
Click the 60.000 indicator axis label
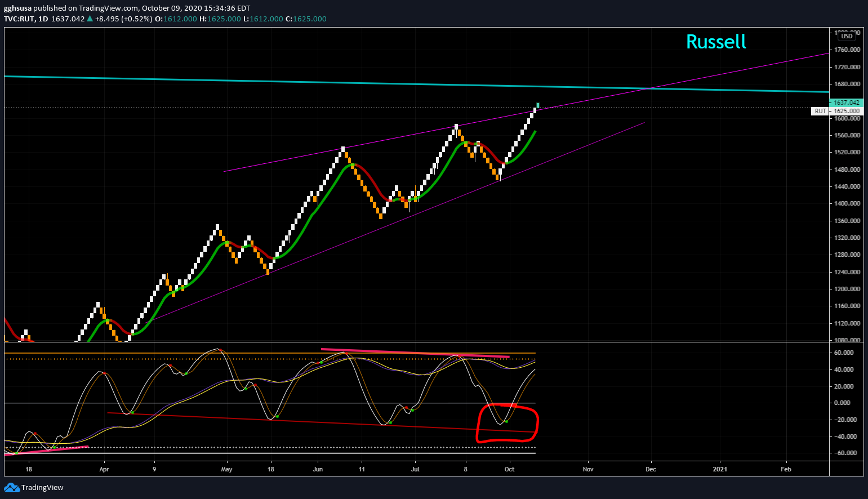pyautogui.click(x=844, y=353)
